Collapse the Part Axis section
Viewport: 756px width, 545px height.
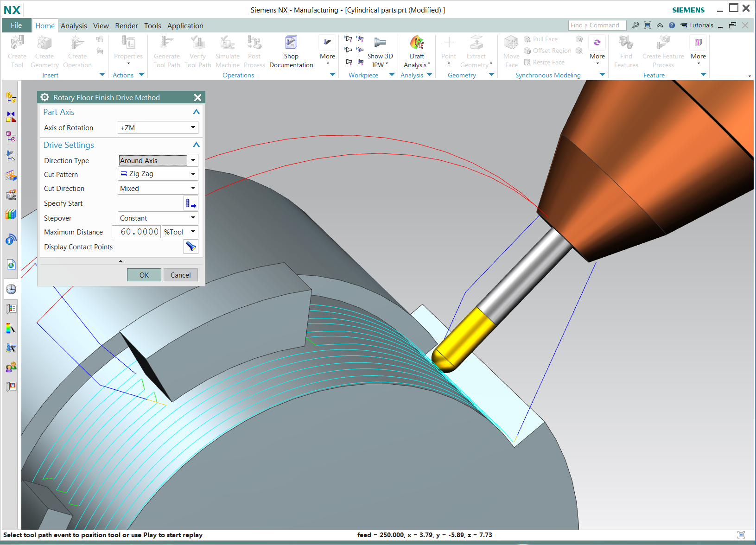pyautogui.click(x=196, y=112)
